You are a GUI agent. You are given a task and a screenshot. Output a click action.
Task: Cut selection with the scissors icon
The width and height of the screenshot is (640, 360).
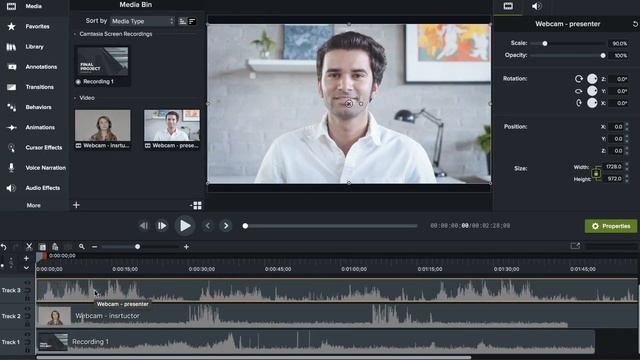point(29,247)
